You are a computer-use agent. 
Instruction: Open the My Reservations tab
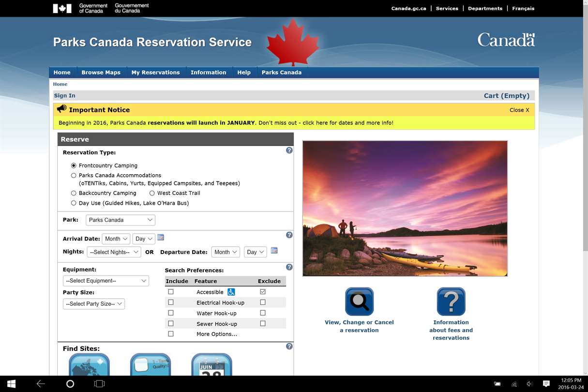tap(155, 73)
